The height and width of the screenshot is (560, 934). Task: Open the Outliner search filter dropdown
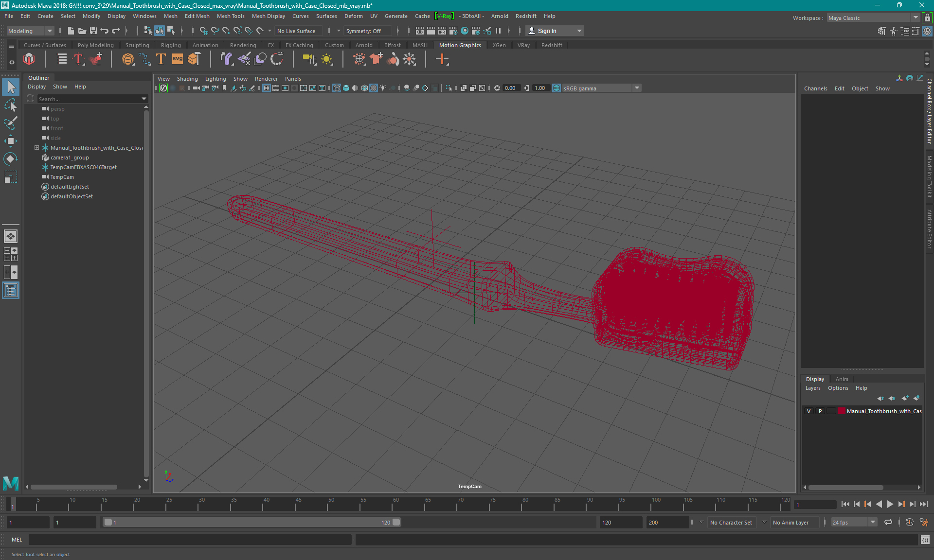144,99
